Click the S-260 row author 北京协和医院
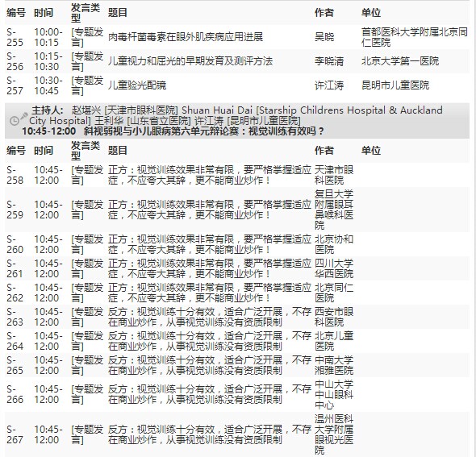Viewport: 476px width, 457px height. click(x=334, y=244)
